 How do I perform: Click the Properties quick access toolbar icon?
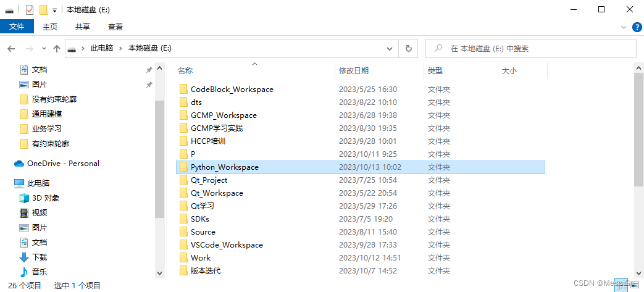pyautogui.click(x=30, y=10)
